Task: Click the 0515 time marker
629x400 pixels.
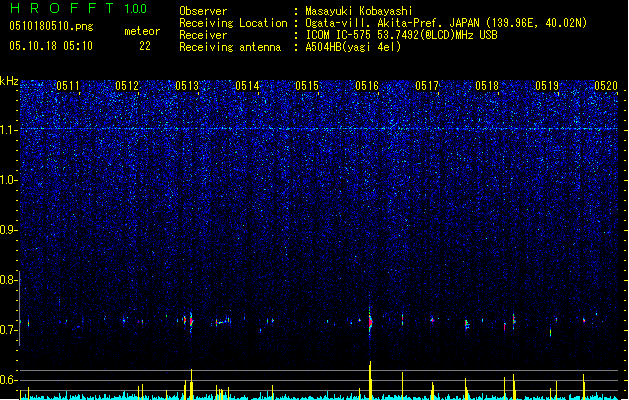Action: point(307,86)
